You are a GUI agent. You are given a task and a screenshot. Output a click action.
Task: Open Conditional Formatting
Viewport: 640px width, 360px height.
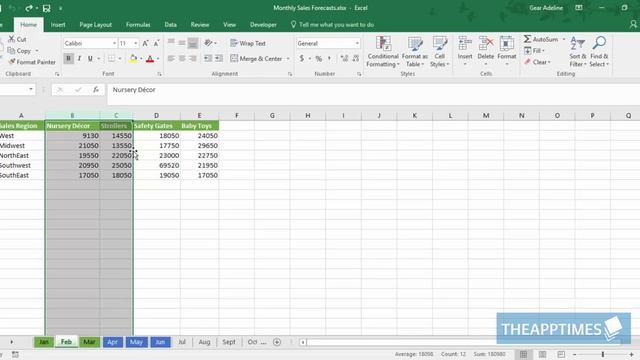point(383,52)
